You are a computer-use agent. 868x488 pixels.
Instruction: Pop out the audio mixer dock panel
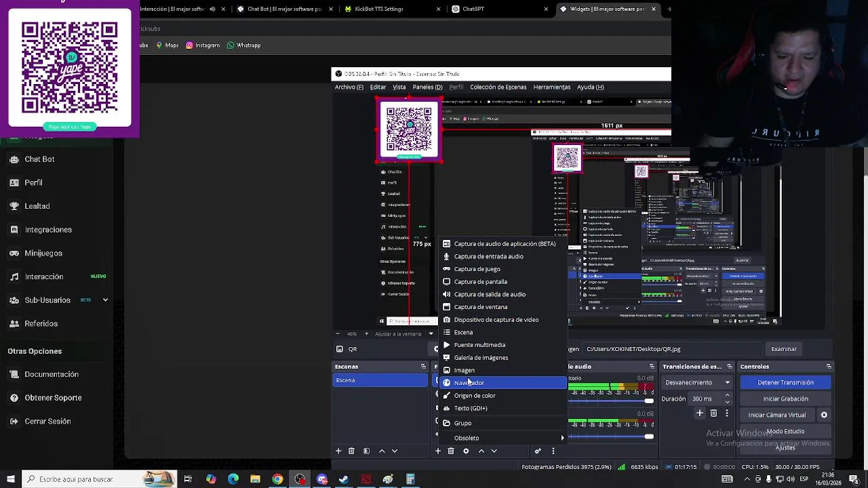tap(652, 367)
